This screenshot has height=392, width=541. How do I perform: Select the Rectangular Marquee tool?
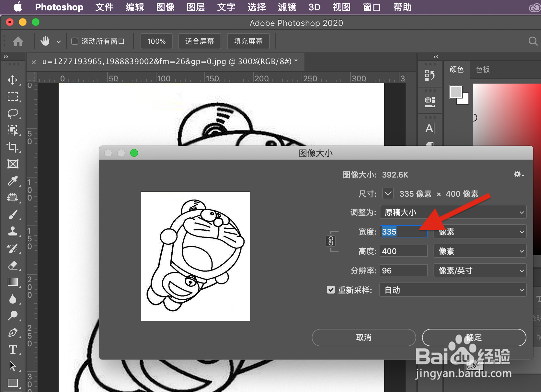point(13,97)
